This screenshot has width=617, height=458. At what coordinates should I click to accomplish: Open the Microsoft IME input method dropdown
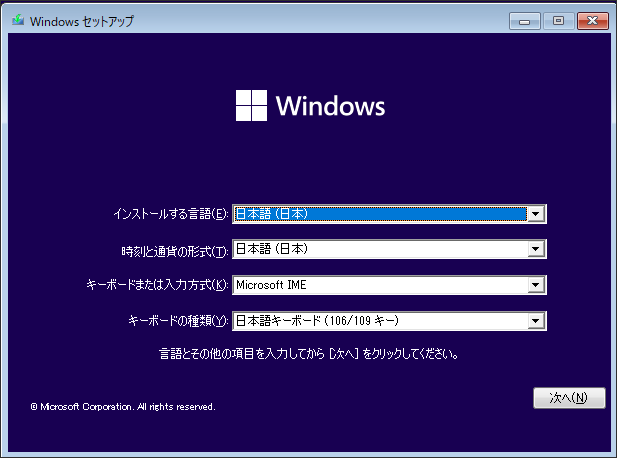pos(389,285)
